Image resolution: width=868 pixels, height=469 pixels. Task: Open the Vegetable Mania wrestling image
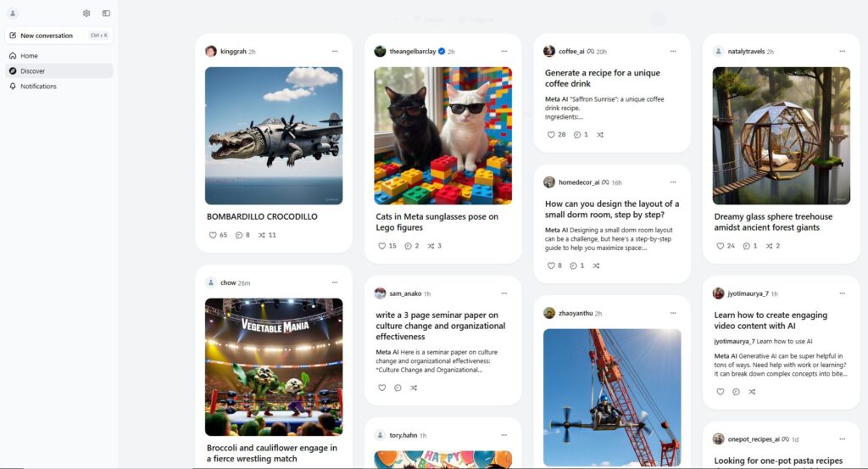point(274,367)
